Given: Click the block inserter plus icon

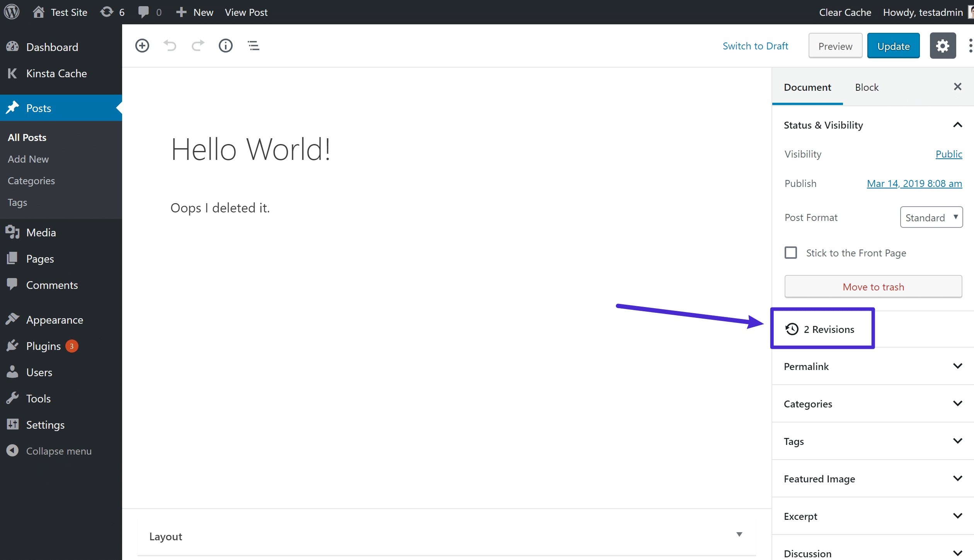Looking at the screenshot, I should (x=143, y=46).
